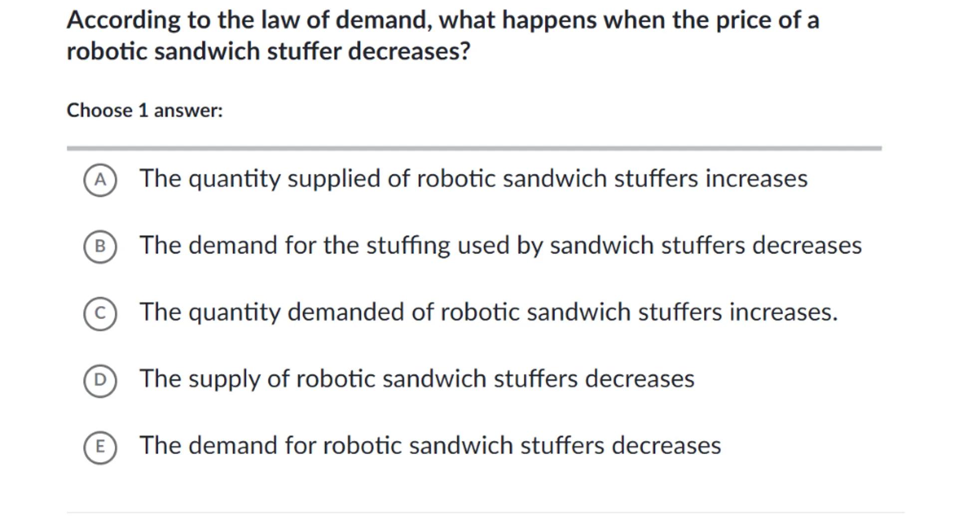Click the question's first line about law of demand

[x=443, y=21]
